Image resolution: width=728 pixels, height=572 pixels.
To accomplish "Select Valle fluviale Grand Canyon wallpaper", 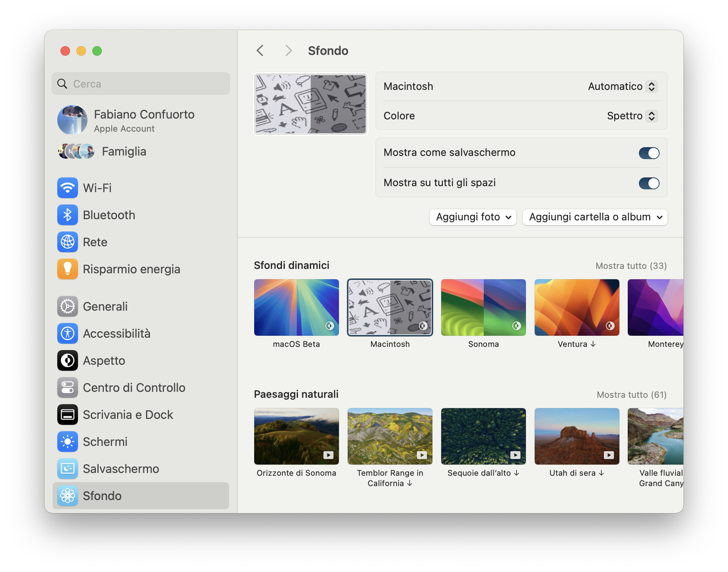I will pyautogui.click(x=656, y=436).
